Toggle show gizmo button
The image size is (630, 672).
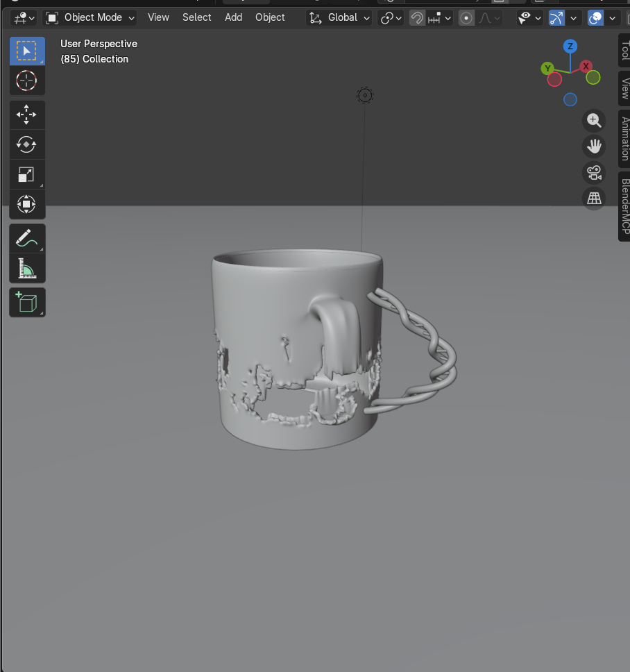556,18
